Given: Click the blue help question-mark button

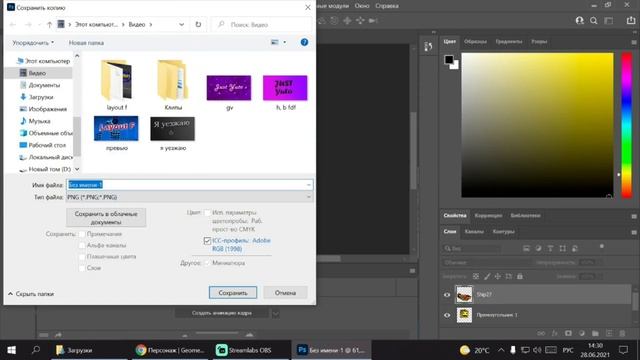Looking at the screenshot, I should point(304,42).
